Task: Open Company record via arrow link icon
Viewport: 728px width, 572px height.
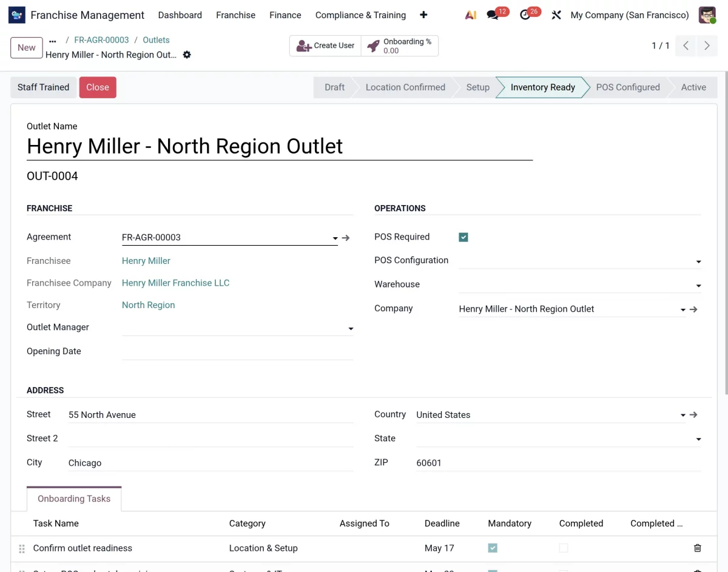Action: tap(694, 309)
